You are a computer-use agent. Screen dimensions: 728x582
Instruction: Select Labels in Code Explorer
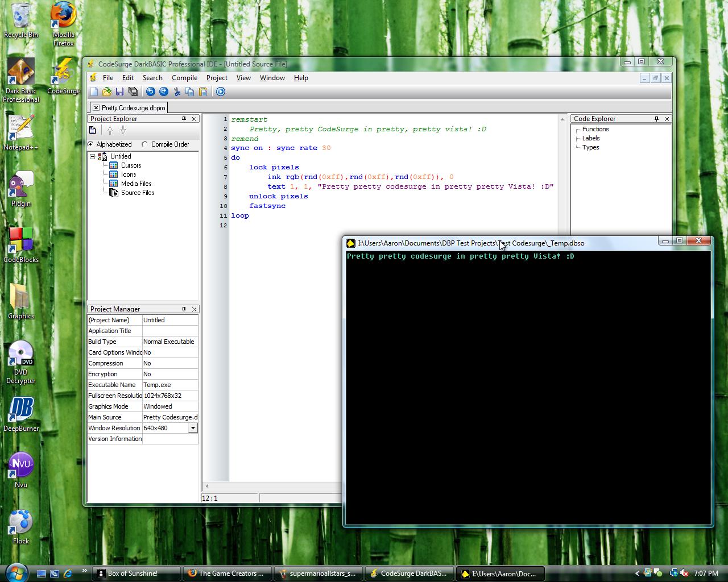[591, 138]
